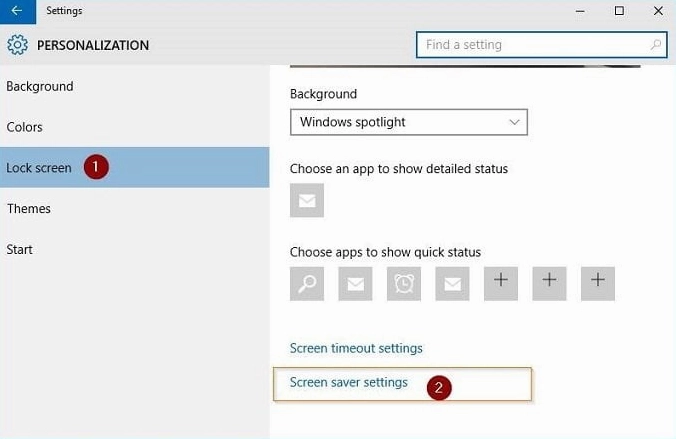Click the Personalization gear icon
The image size is (676, 439).
click(x=17, y=45)
